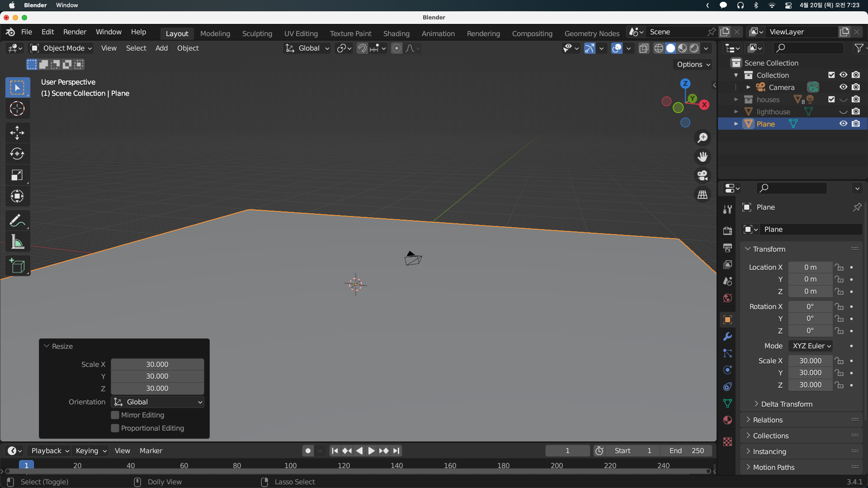Open the Modifier wrench properties tab

727,337
